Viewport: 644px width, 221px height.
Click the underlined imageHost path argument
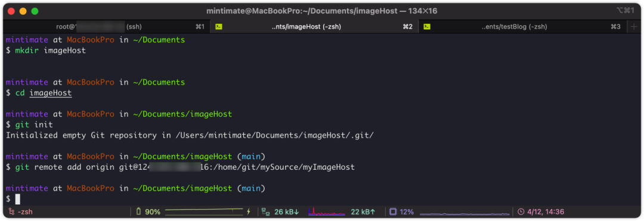51,93
